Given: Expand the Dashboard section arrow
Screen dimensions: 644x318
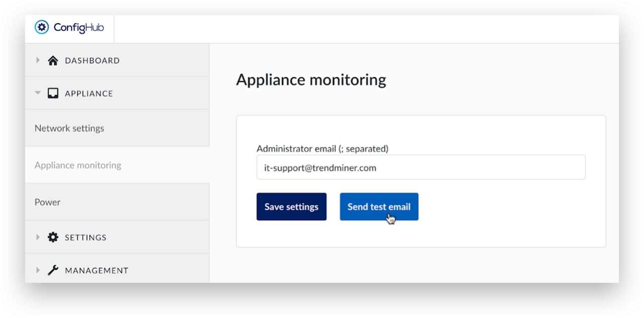Looking at the screenshot, I should coord(38,60).
